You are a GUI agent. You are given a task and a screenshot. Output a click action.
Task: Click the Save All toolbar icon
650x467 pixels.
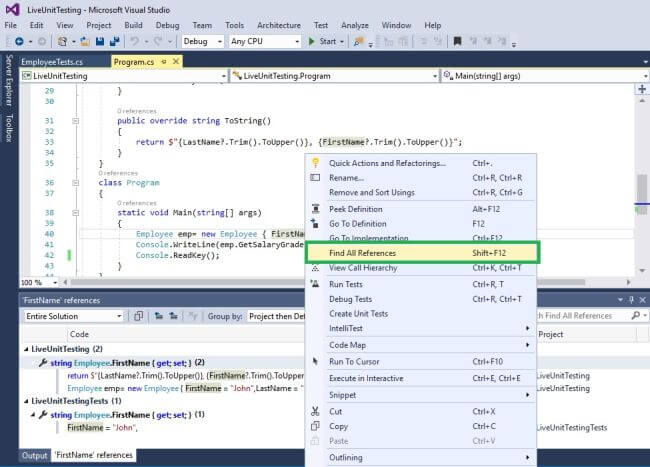click(x=114, y=41)
